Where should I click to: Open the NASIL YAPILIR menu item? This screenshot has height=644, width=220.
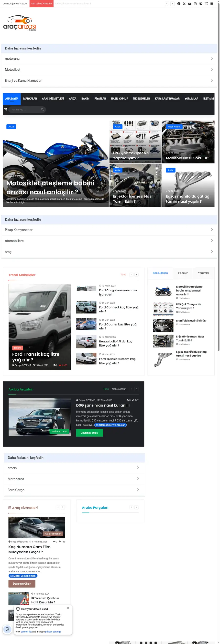(120, 99)
